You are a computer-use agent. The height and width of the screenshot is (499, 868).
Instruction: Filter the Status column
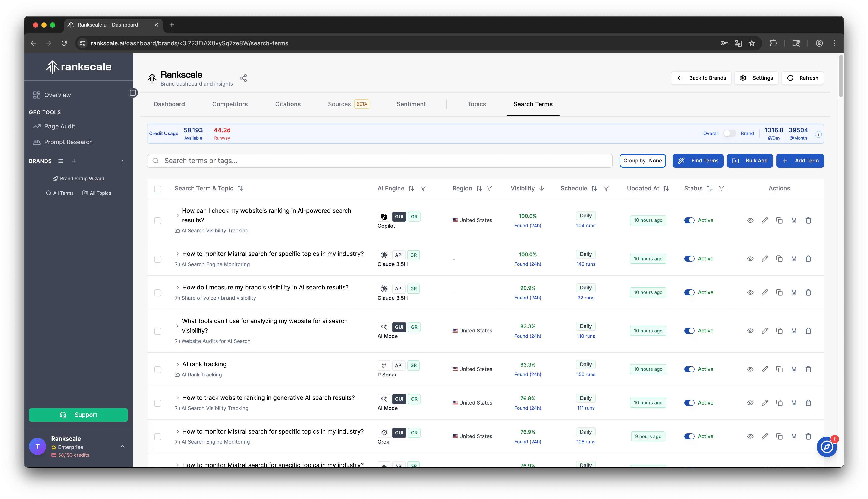(x=721, y=189)
